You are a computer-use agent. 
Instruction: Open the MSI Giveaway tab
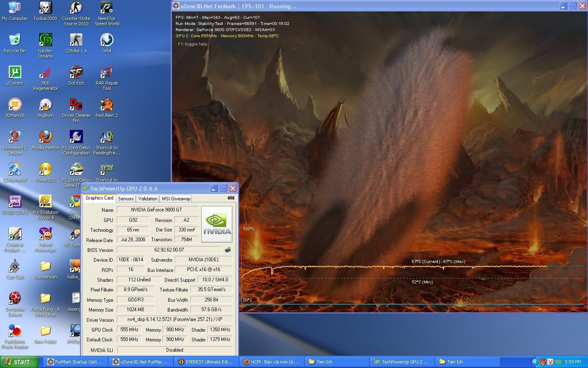coord(176,199)
